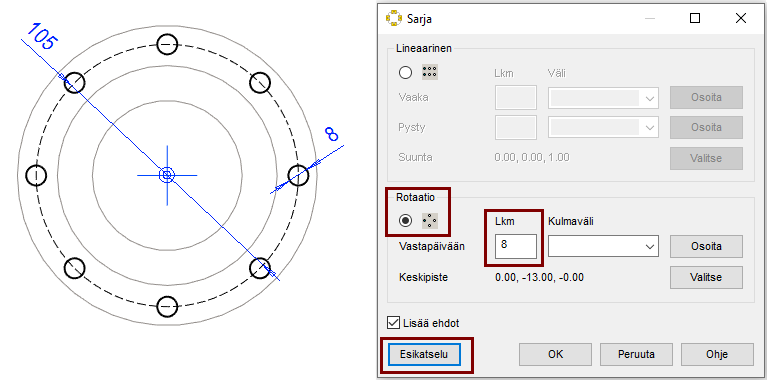Viewport: 768px width, 382px height.
Task: Click Osoita button in Pysty row
Action: point(706,128)
